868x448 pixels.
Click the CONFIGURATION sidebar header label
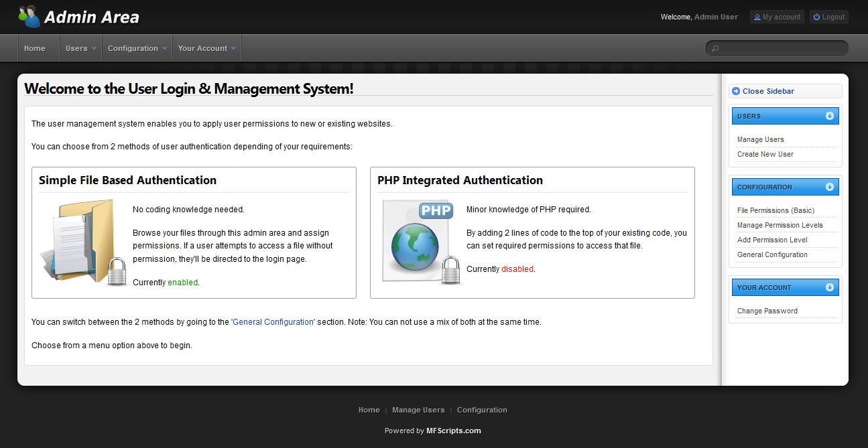click(764, 187)
